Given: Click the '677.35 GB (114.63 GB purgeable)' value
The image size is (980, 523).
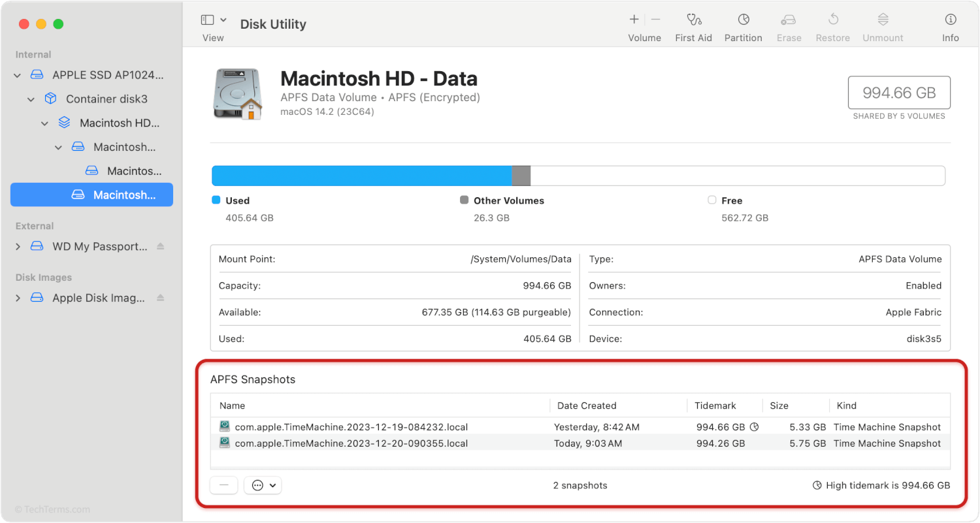Looking at the screenshot, I should pyautogui.click(x=497, y=312).
